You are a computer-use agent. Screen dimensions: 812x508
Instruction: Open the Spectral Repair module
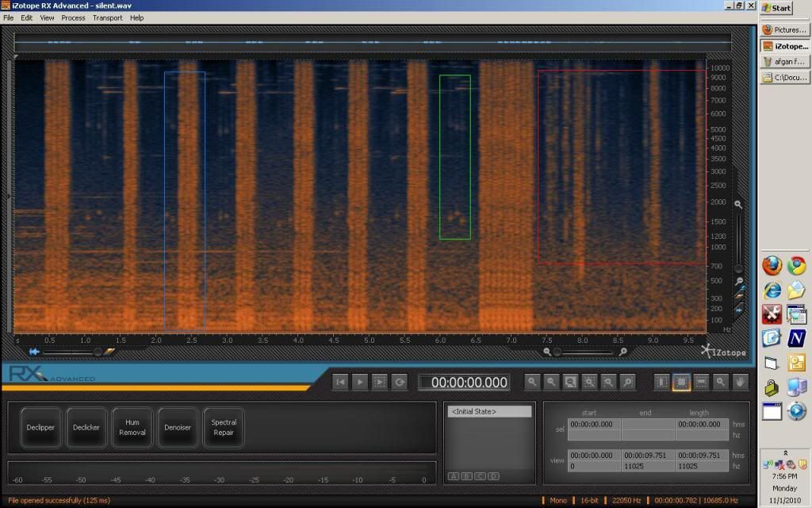click(224, 428)
